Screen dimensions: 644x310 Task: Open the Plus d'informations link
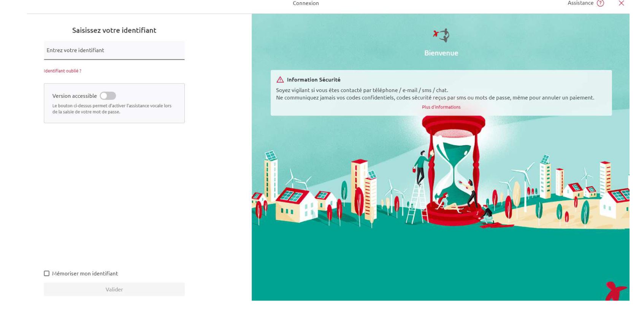click(441, 107)
